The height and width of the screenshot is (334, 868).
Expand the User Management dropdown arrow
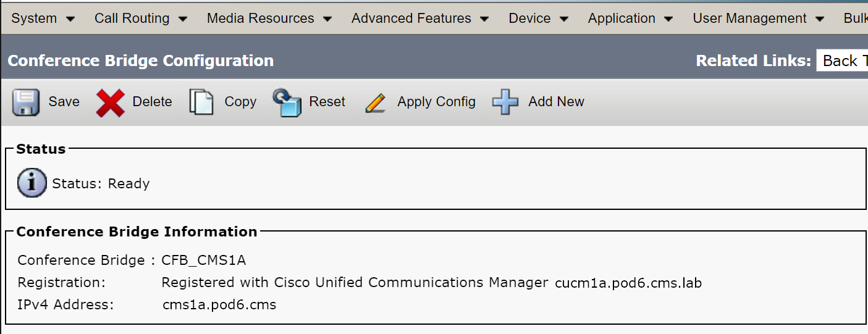click(x=820, y=20)
